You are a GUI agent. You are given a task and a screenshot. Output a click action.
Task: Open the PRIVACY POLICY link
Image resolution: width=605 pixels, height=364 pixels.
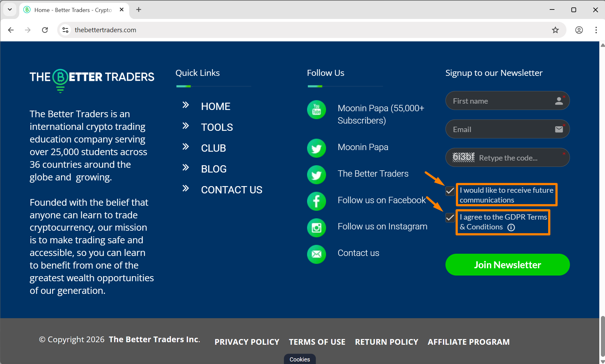pyautogui.click(x=247, y=342)
